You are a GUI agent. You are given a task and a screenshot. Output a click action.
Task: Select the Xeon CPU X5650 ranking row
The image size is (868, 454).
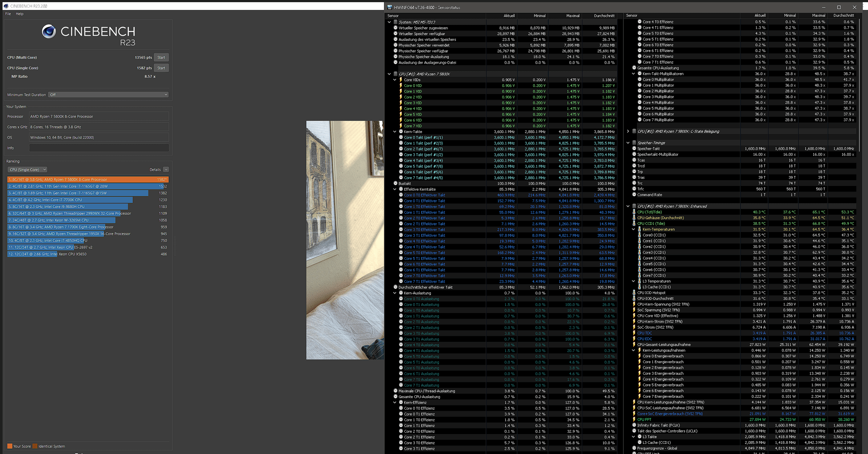(88, 254)
